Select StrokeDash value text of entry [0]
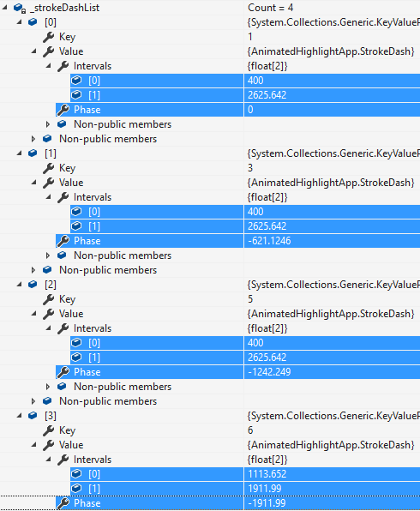 click(x=331, y=51)
